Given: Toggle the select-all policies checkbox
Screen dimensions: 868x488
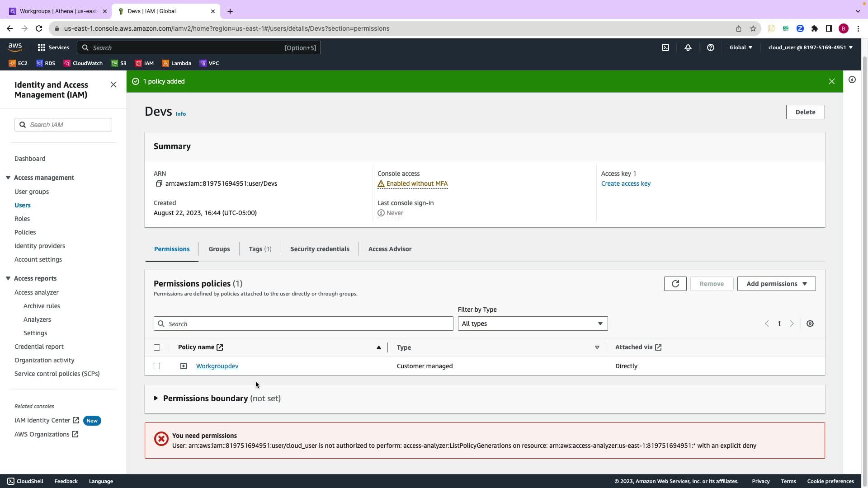Looking at the screenshot, I should pyautogui.click(x=157, y=347).
